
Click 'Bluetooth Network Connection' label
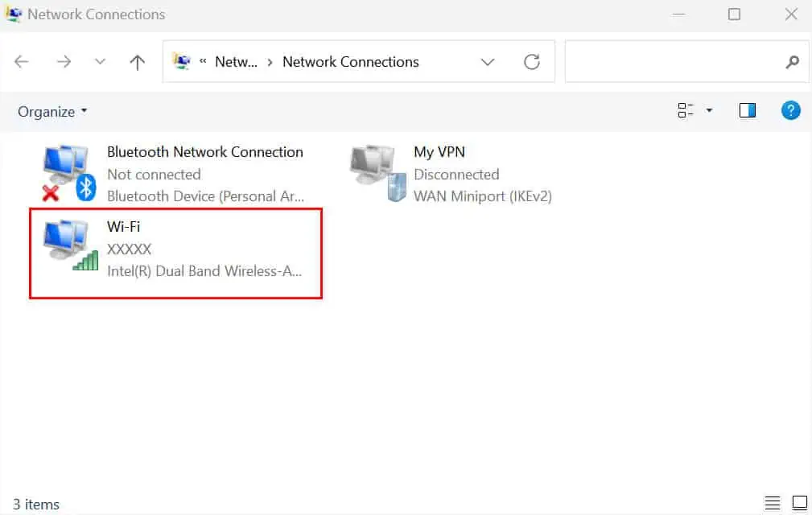point(205,152)
